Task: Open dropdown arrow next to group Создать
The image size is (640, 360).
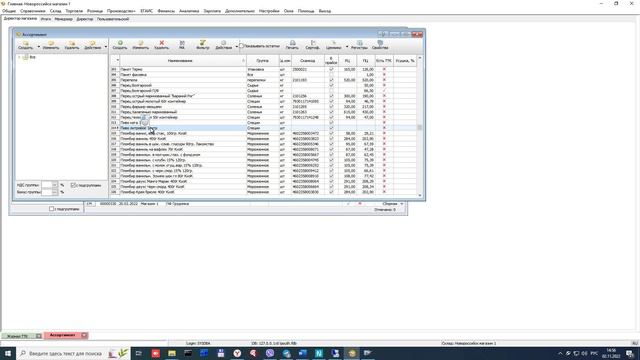Action: click(x=39, y=47)
